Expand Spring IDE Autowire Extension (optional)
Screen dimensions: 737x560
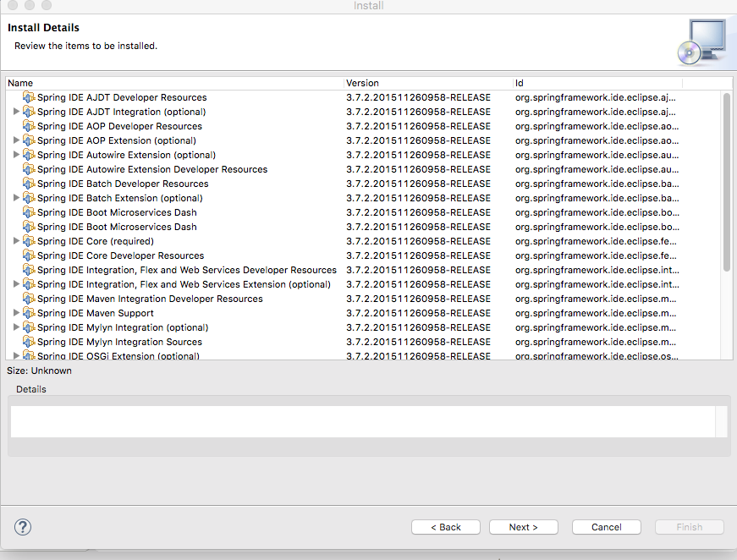click(16, 154)
